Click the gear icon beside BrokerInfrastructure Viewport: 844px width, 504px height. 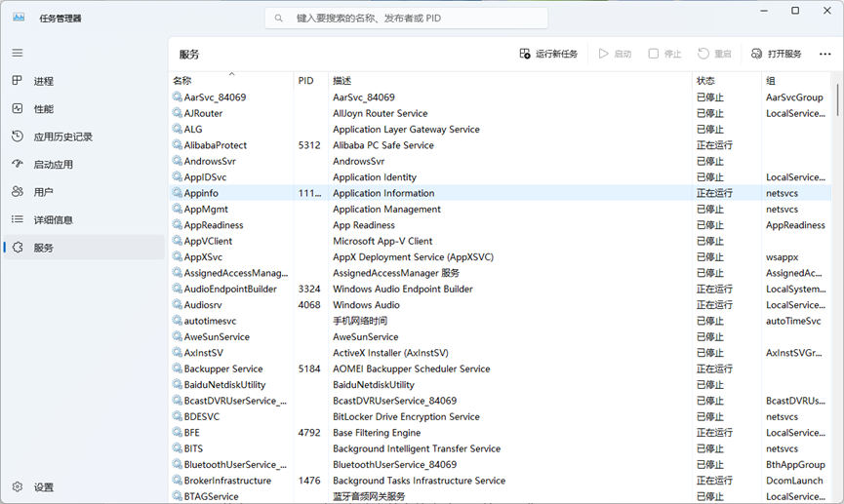[177, 480]
